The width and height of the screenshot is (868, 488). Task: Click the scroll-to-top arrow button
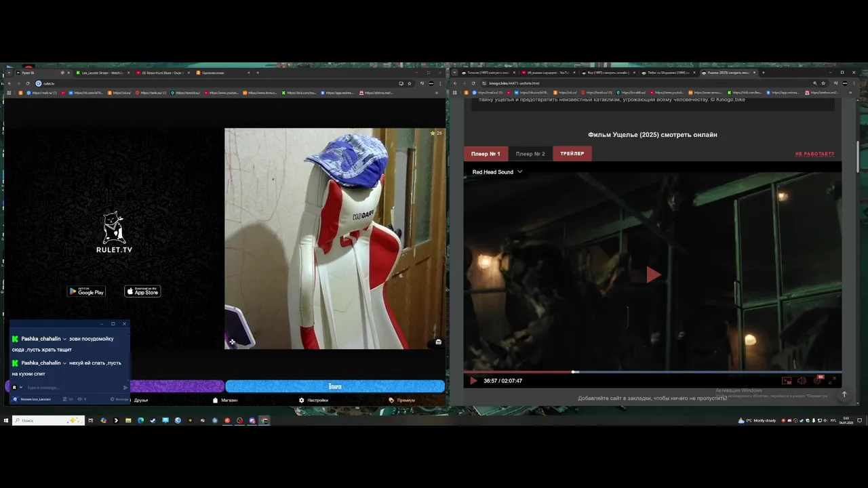844,394
